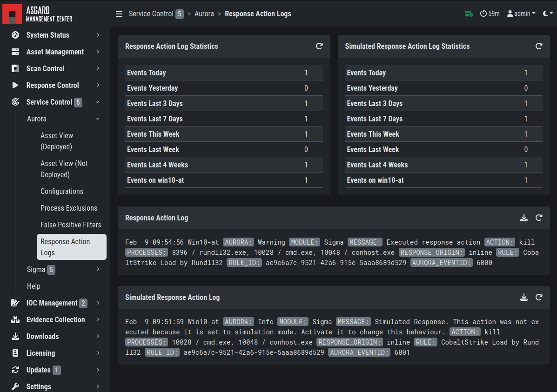Click the Settings wrench icon
Image resolution: width=557 pixels, height=392 pixels.
point(15,386)
